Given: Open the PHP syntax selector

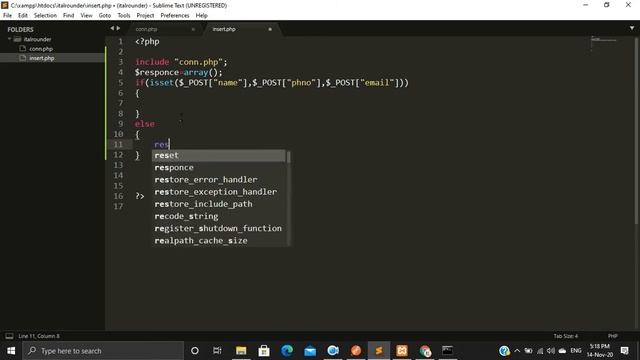Looking at the screenshot, I should (x=612, y=336).
